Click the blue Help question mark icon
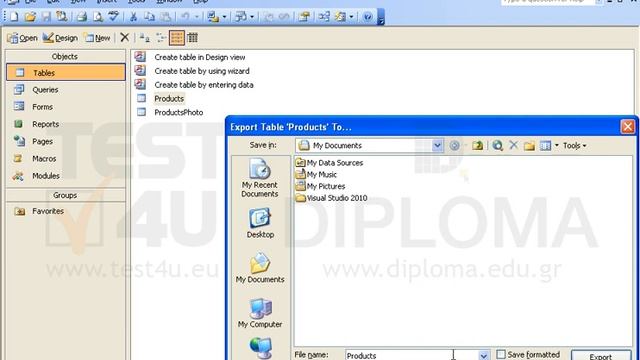This screenshot has height=360, width=640. coord(367,17)
